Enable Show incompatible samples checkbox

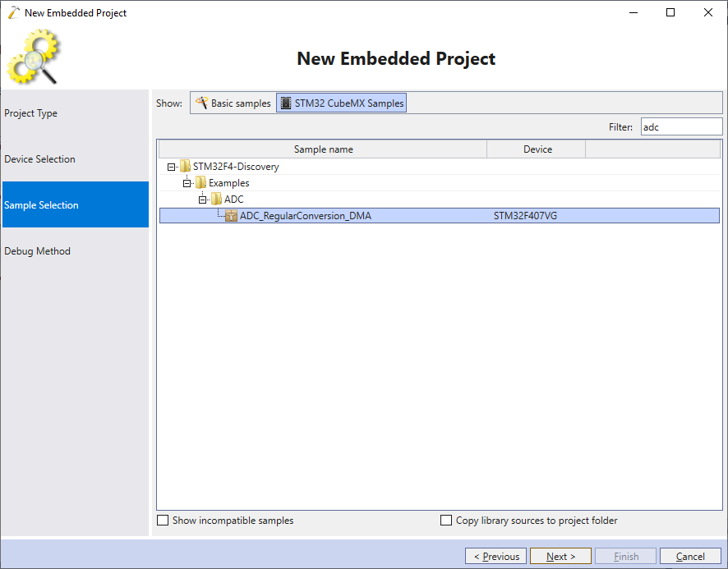pos(163,521)
